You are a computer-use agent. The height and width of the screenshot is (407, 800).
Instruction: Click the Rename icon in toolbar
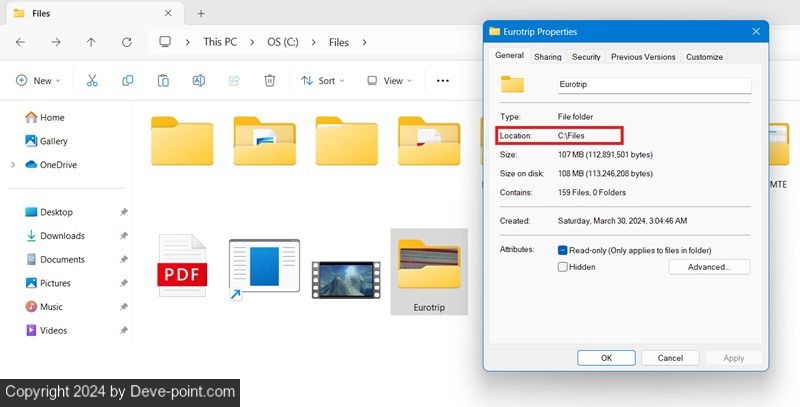(198, 80)
